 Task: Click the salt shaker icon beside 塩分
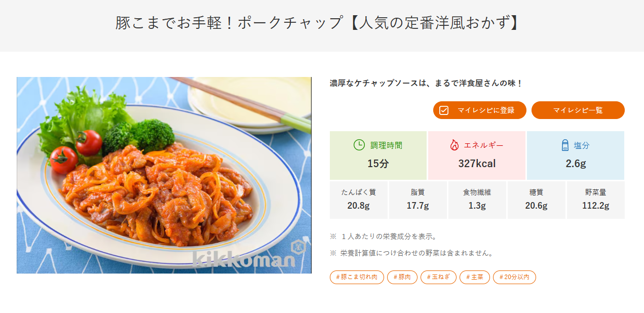565,145
